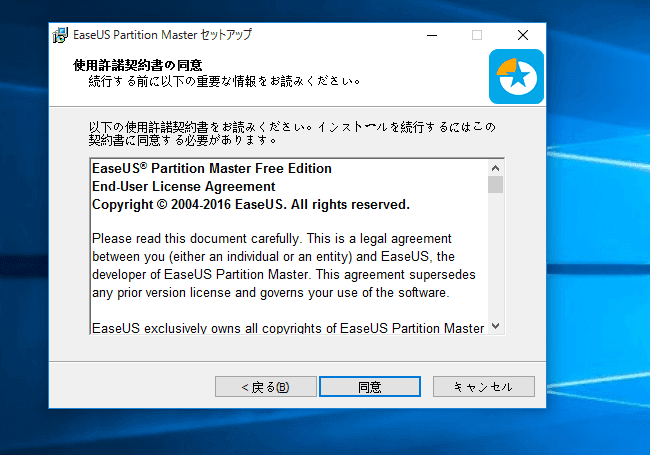The height and width of the screenshot is (455, 650).
Task: Click the 戻る(B) back button
Action: 266,387
